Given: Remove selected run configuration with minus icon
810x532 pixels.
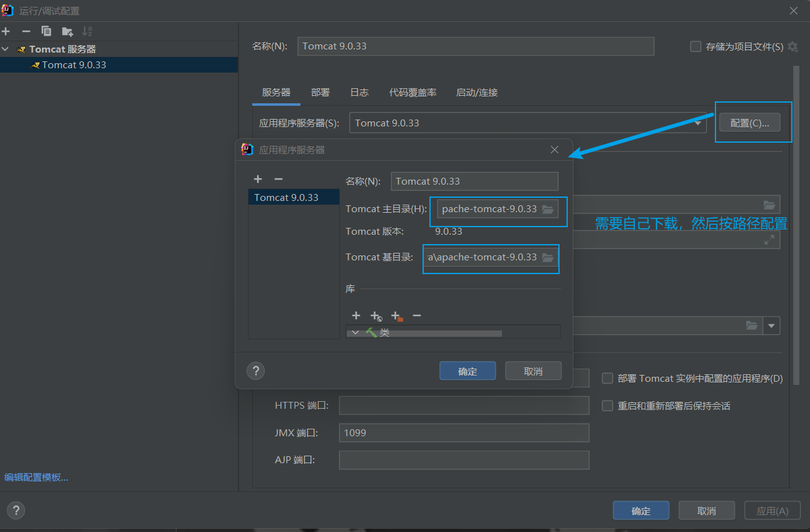Looking at the screenshot, I should pyautogui.click(x=26, y=31).
